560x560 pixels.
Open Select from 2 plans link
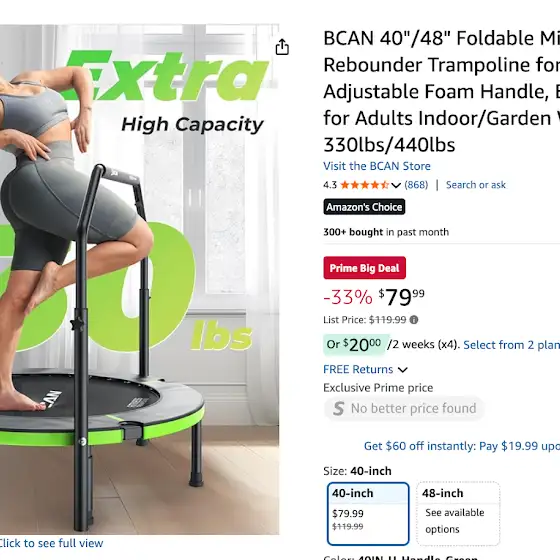pyautogui.click(x=511, y=345)
